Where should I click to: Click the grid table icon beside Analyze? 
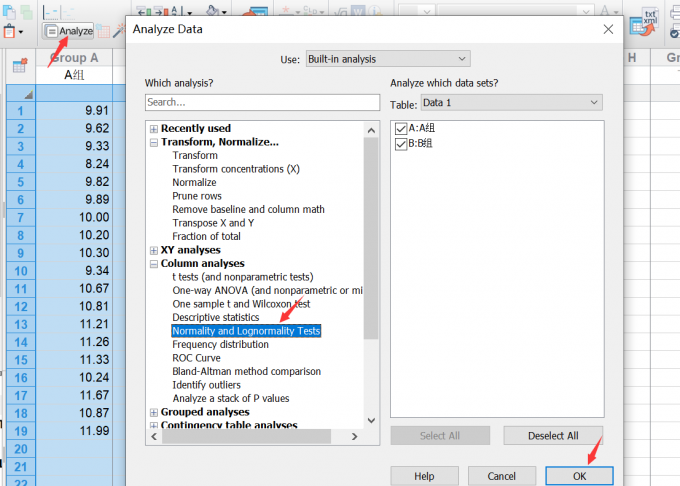pyautogui.click(x=103, y=31)
